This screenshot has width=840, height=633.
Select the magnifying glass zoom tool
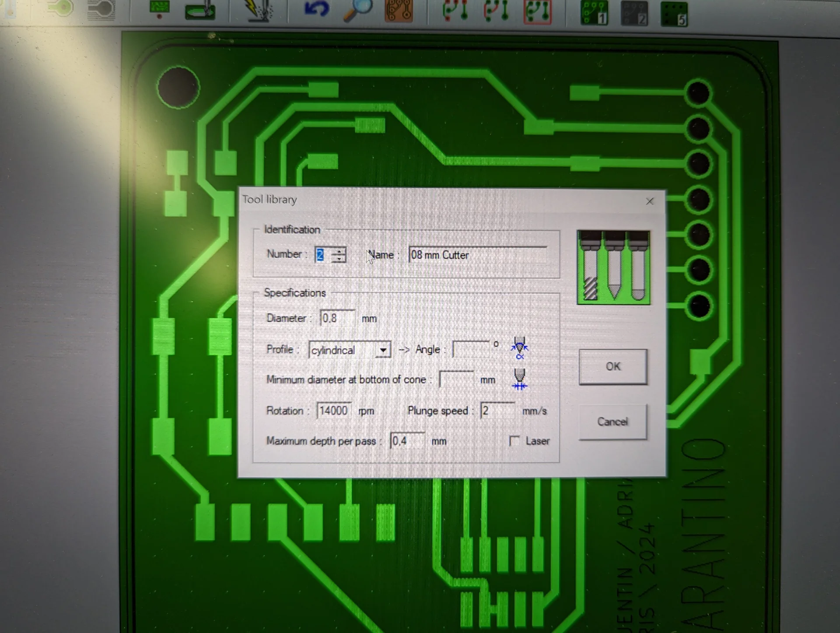click(x=357, y=10)
